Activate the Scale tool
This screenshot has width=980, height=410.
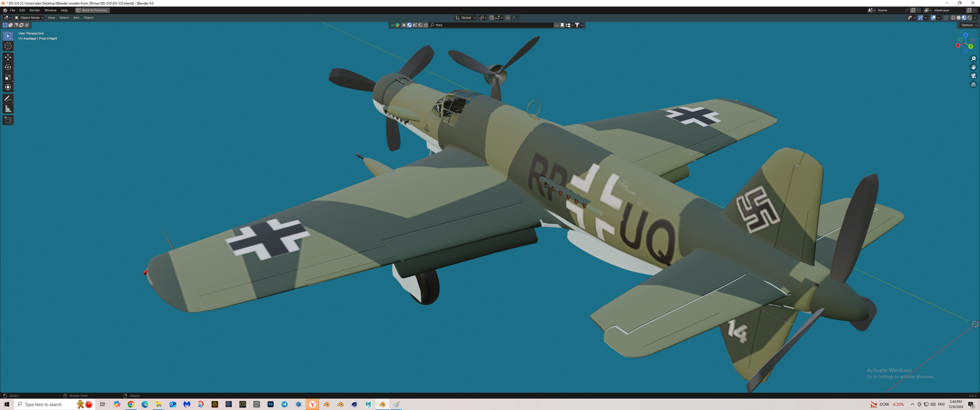(x=8, y=77)
